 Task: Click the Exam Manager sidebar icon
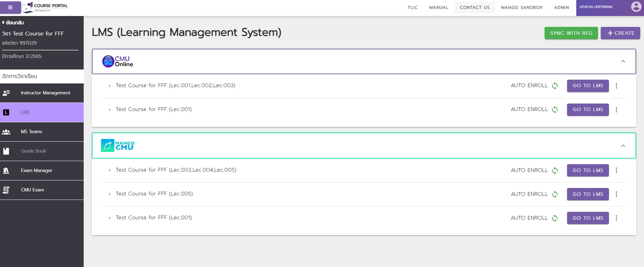click(6, 171)
